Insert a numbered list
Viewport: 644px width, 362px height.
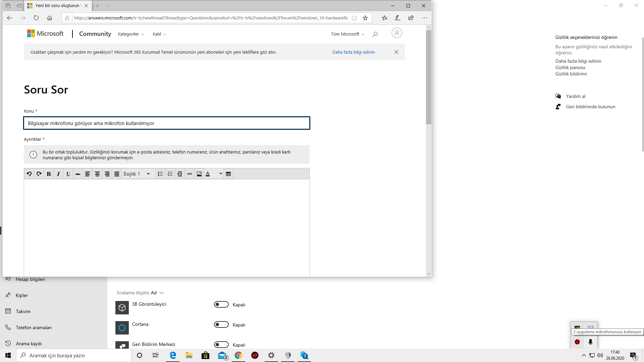(170, 174)
